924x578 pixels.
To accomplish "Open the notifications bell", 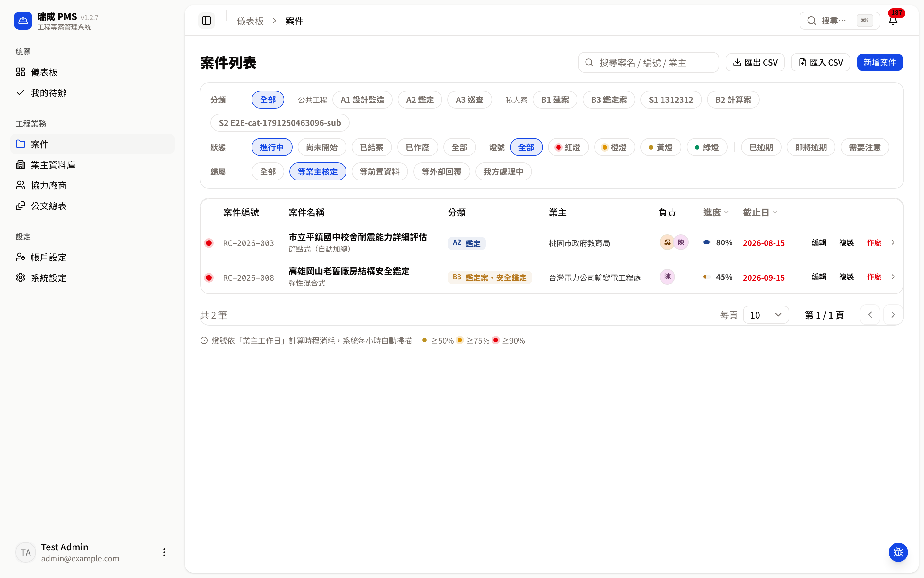I will click(x=893, y=21).
